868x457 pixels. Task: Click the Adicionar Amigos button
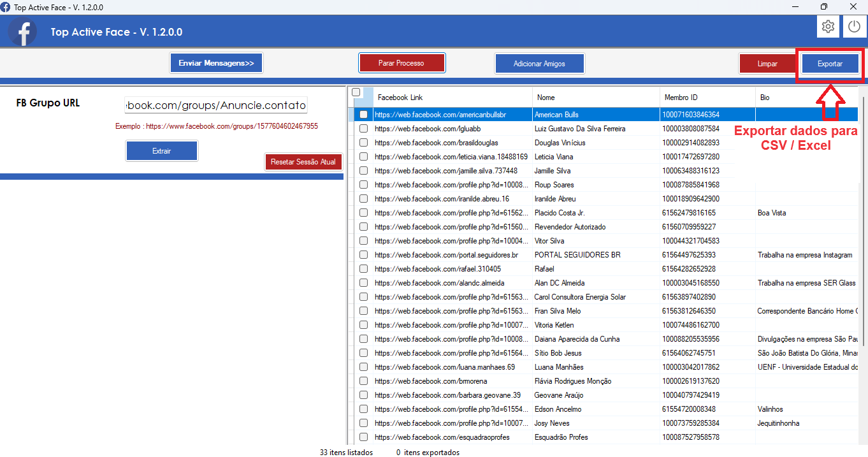pos(539,63)
